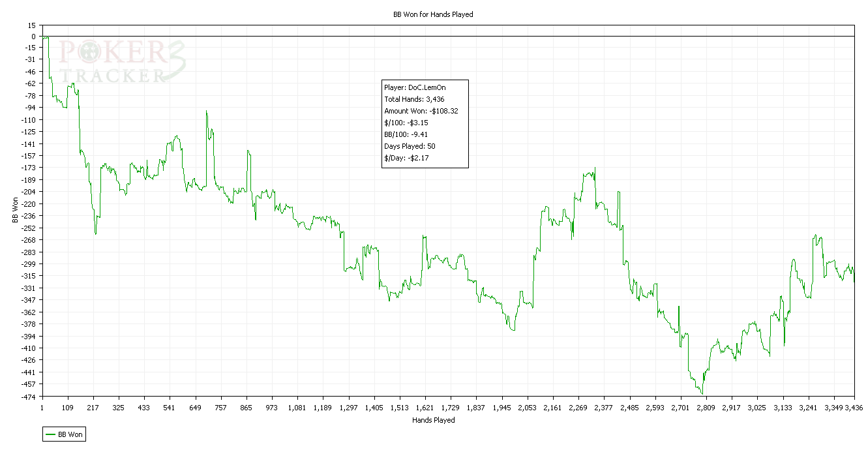868x452 pixels.
Task: Click the graph's lowest point near hand 2,809
Action: [702, 393]
